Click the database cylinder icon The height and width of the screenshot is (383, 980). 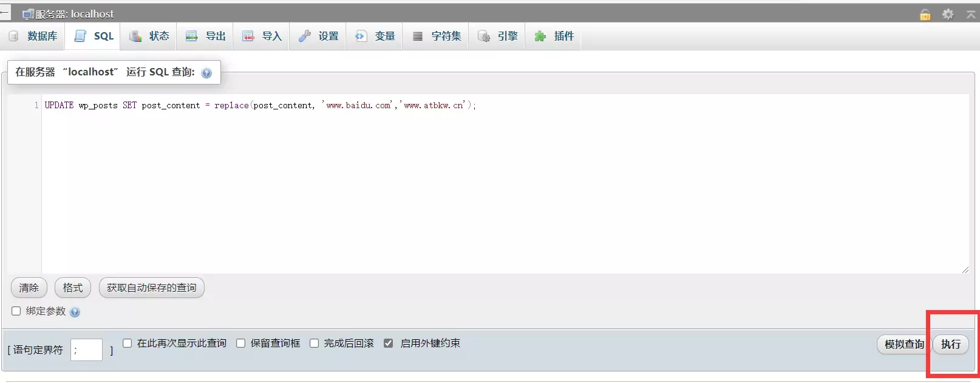[13, 36]
